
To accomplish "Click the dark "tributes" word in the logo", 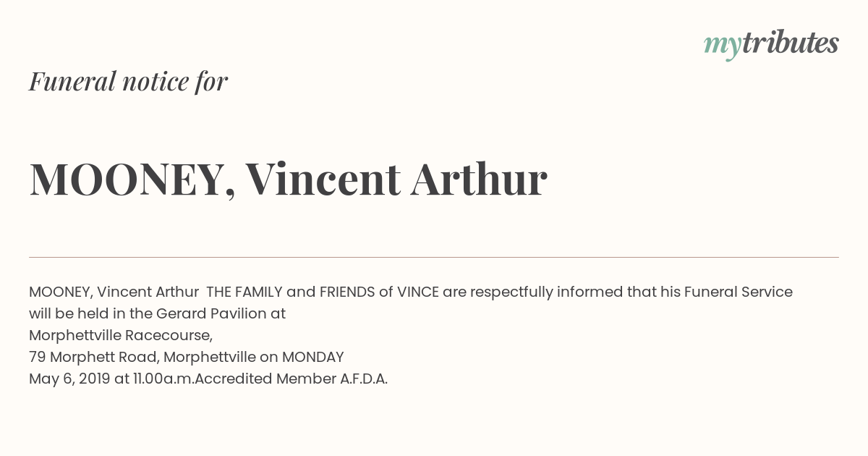I will [x=791, y=43].
